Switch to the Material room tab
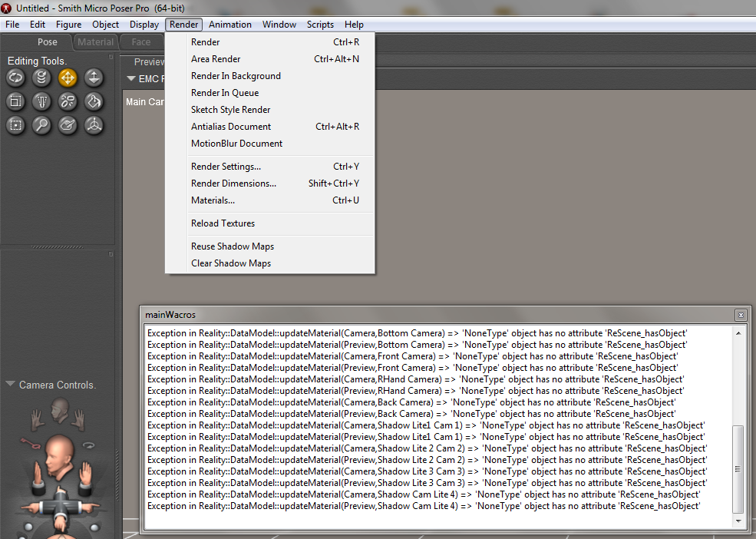The width and height of the screenshot is (756, 539). [95, 42]
